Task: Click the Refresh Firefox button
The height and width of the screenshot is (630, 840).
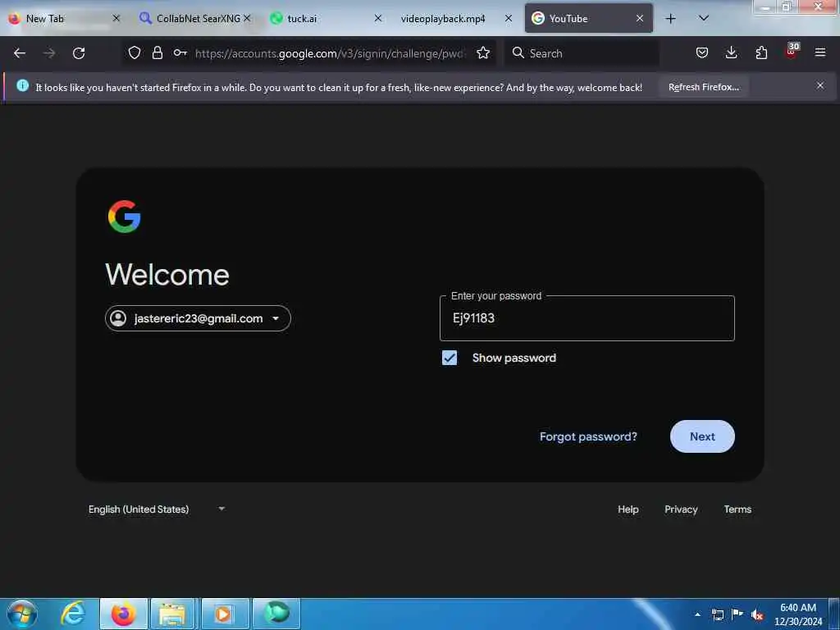Action: [703, 87]
